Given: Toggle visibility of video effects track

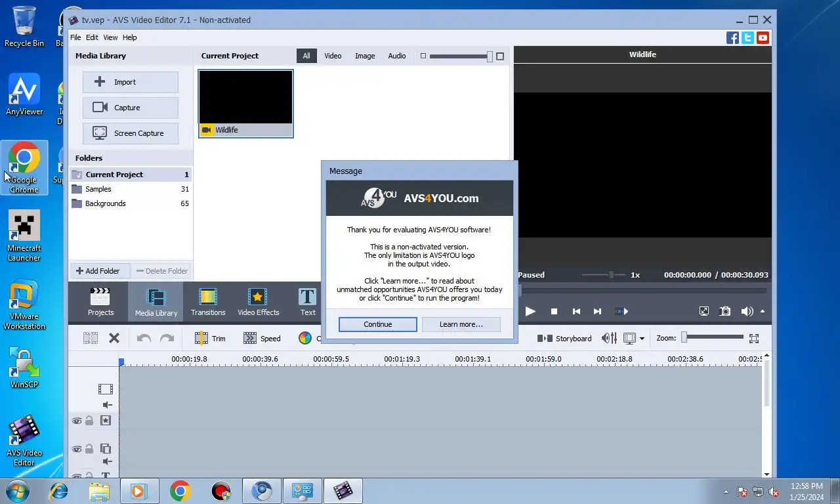Looking at the screenshot, I should pyautogui.click(x=77, y=421).
